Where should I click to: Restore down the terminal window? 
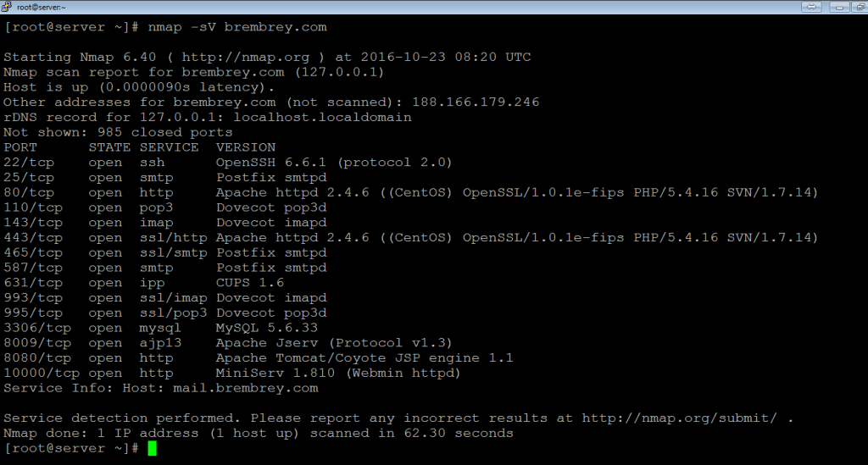(x=861, y=7)
